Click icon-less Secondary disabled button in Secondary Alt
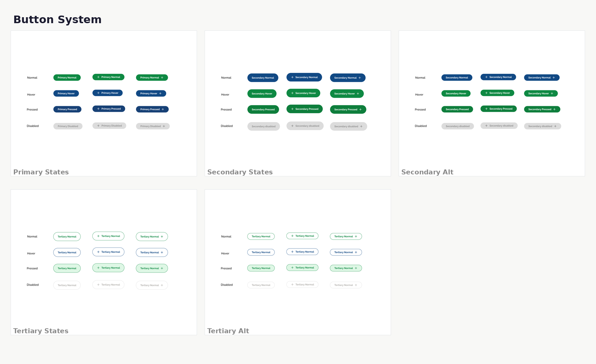Viewport: 596px width, 364px height. click(x=458, y=126)
